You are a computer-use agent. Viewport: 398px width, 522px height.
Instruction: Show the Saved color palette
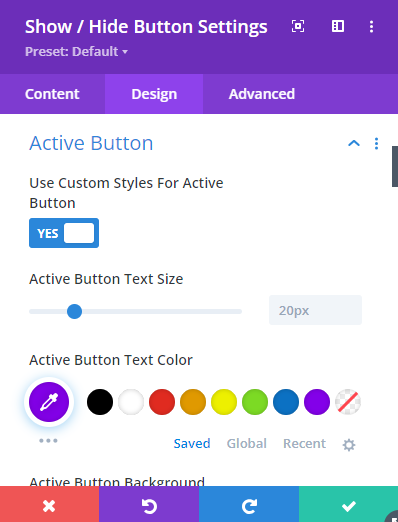[x=192, y=444]
